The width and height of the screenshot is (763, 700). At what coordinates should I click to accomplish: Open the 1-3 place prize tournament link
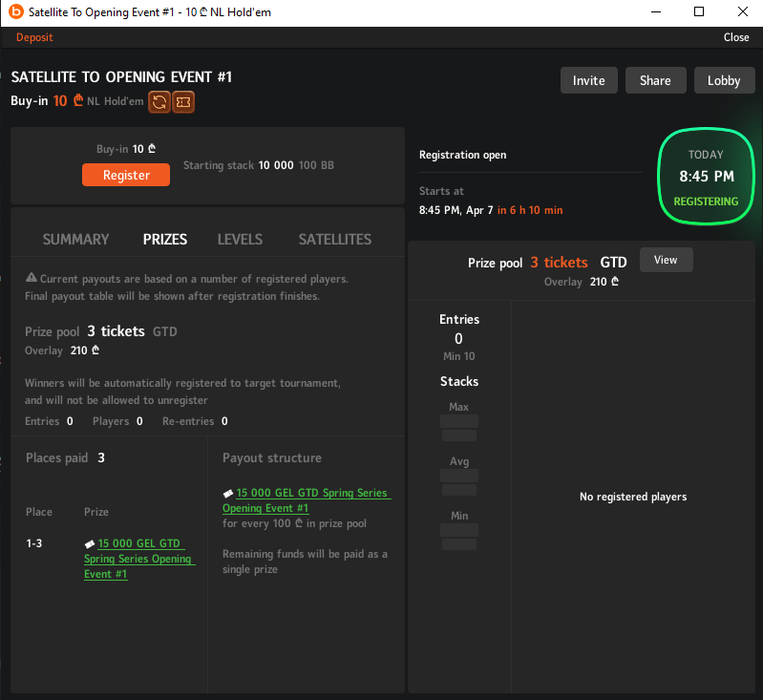139,559
